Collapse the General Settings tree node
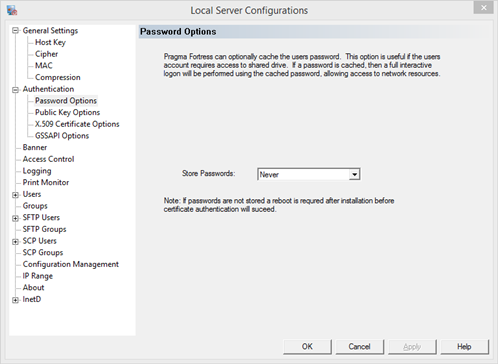The image size is (498, 364). point(15,31)
